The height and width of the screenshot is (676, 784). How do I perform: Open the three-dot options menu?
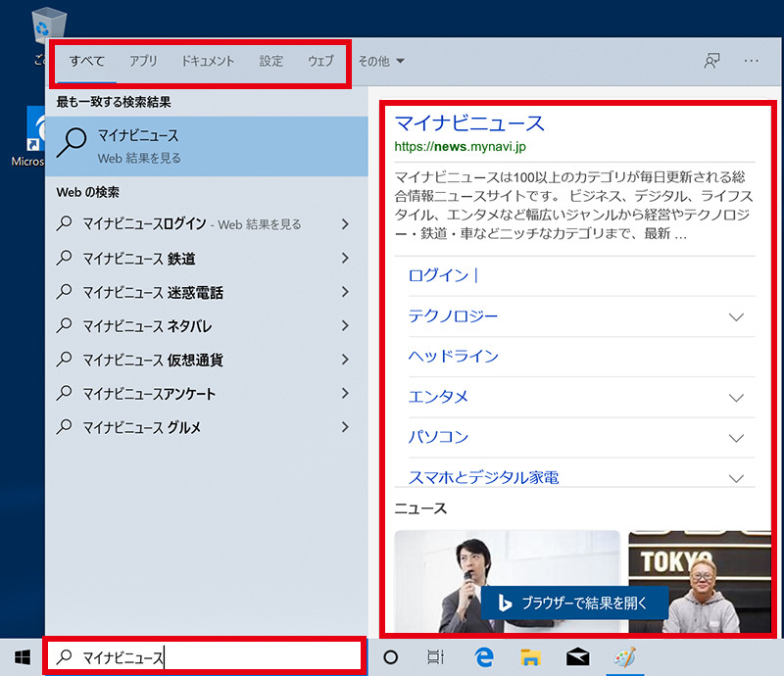pyautogui.click(x=751, y=61)
